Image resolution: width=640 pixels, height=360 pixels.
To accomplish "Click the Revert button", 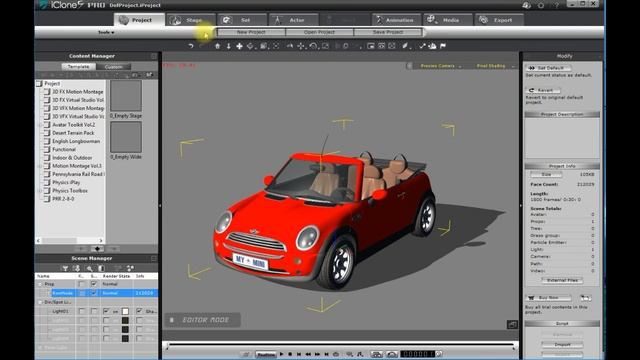I will (543, 90).
